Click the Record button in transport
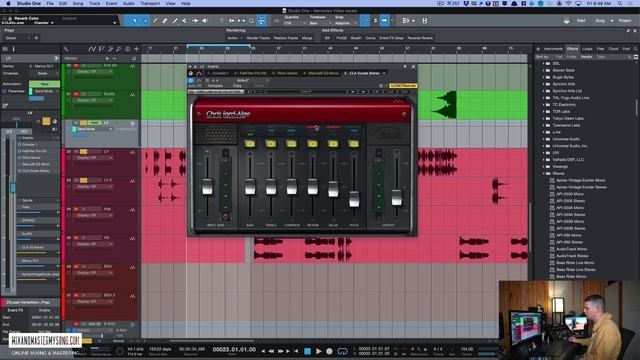Viewport: 640px width, 360px height. pyautogui.click(x=329, y=351)
